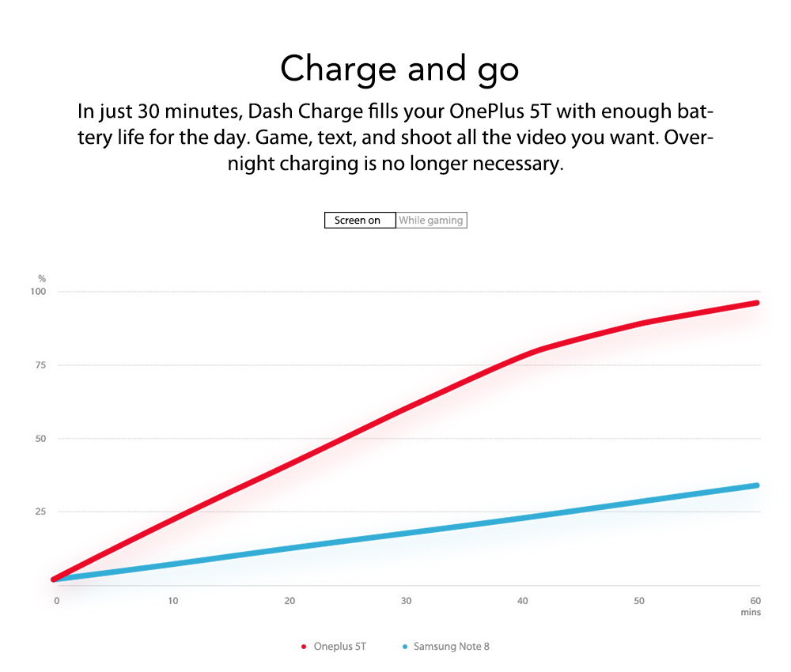The height and width of the screenshot is (672, 791).
Task: Click the 25 label on the percent axis
Action: (40, 512)
